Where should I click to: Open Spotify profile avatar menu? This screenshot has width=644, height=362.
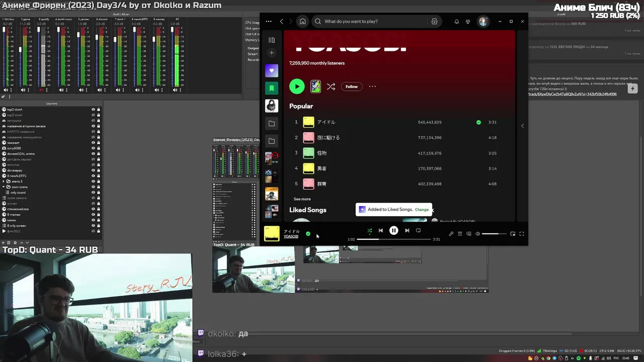tap(483, 22)
